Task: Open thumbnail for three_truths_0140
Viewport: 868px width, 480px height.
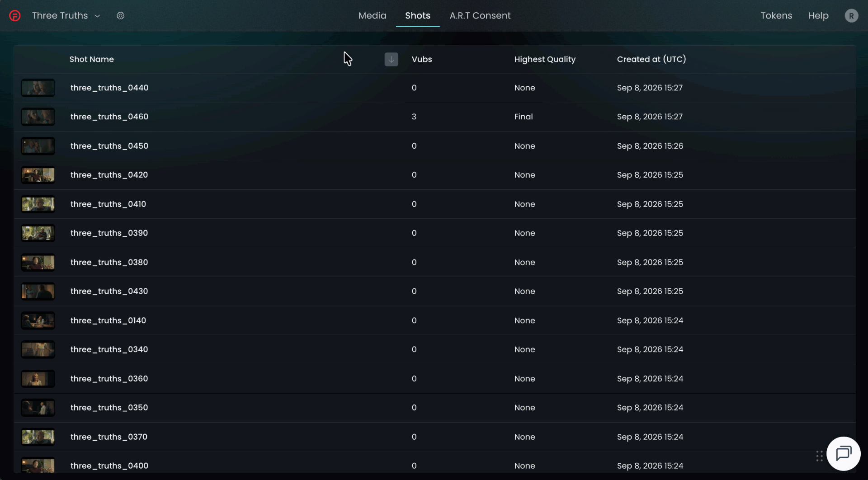Action: [38, 320]
